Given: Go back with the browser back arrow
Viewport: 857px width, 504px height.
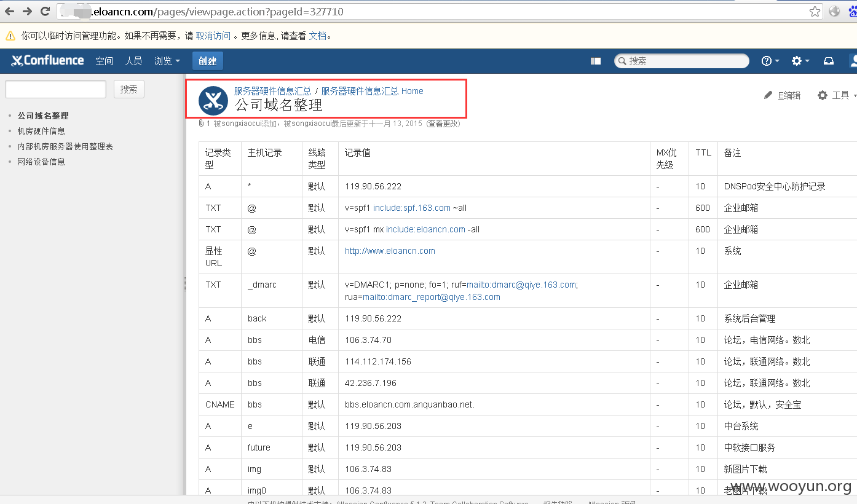Looking at the screenshot, I should tap(9, 11).
